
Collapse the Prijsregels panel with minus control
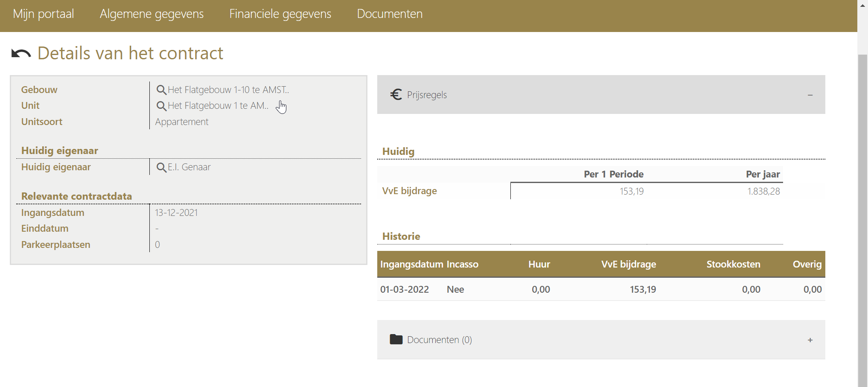(811, 95)
